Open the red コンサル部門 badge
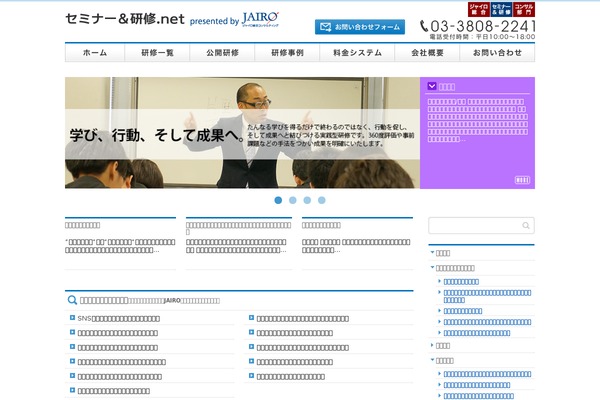The height and width of the screenshot is (400, 600). 524,9
